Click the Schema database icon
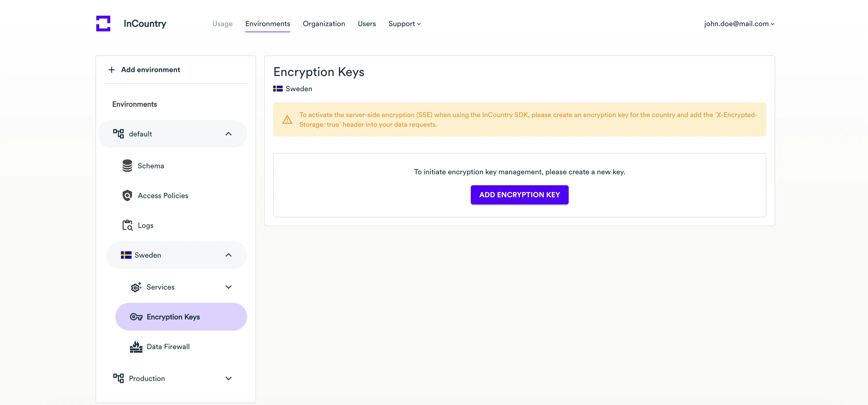Viewport: 868px width, 405px height. (x=127, y=166)
